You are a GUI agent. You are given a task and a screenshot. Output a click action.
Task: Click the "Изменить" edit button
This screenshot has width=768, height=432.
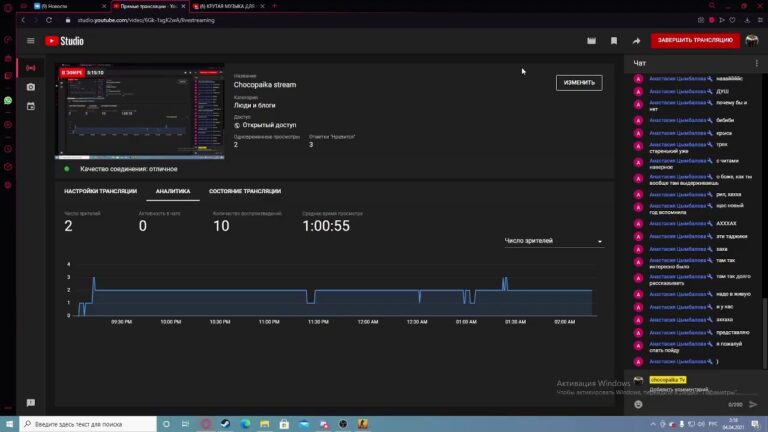(579, 83)
